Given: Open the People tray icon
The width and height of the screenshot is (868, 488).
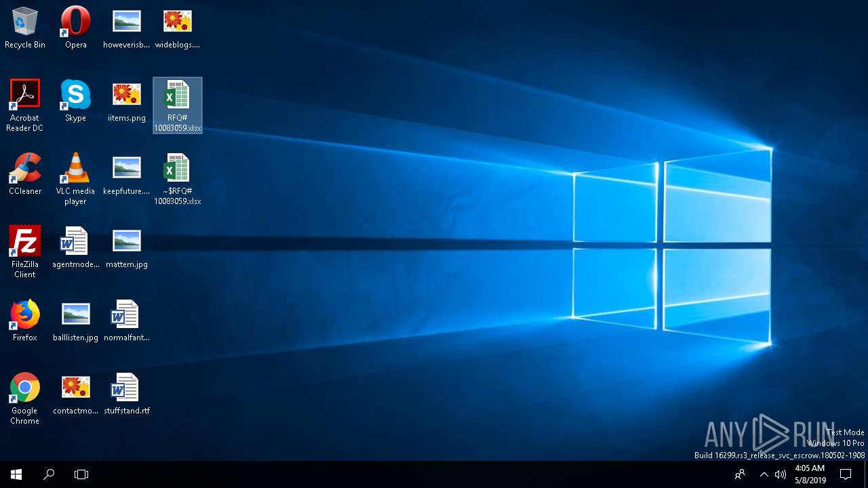Looking at the screenshot, I should click(740, 474).
